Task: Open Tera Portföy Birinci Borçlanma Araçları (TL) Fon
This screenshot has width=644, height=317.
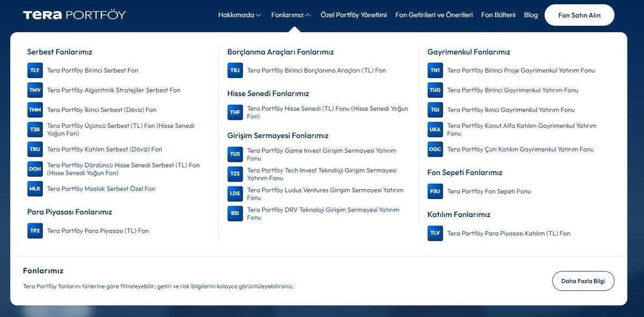Action: click(317, 70)
